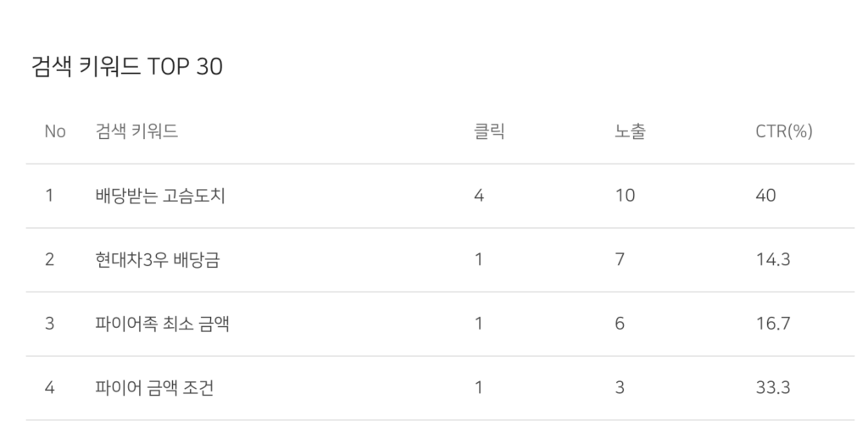Screen dimensions: 868x427
Task: Sort by the 클릭 column header
Action: coord(489,131)
